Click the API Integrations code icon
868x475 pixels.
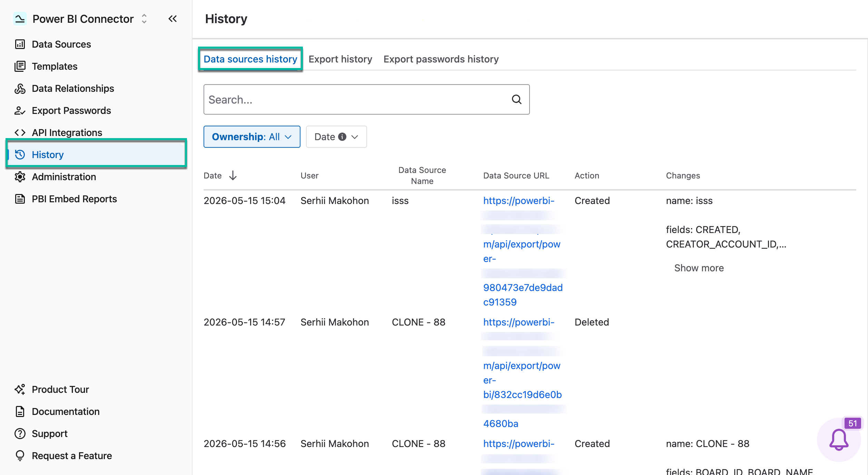(20, 133)
